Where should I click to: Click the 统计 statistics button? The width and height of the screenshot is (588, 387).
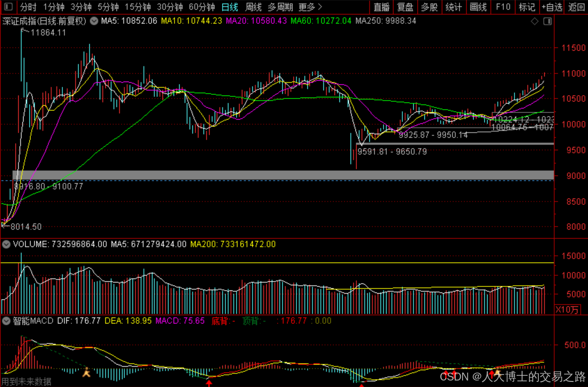coord(453,7)
